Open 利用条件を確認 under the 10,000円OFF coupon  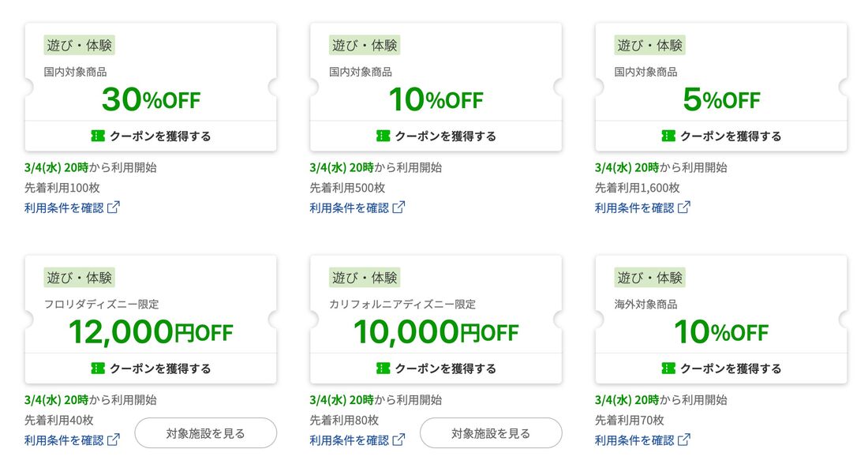click(349, 439)
